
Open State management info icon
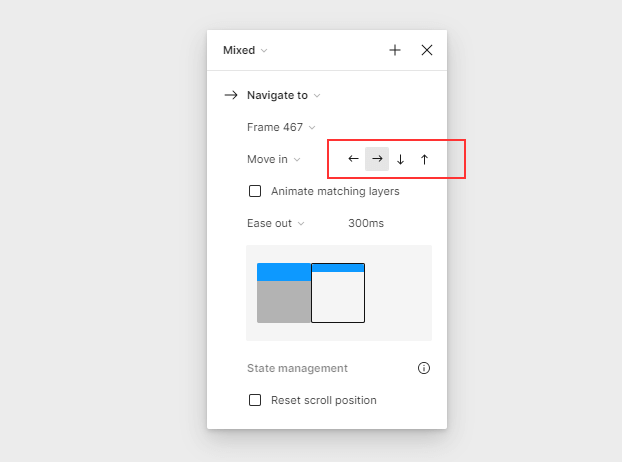[x=424, y=368]
